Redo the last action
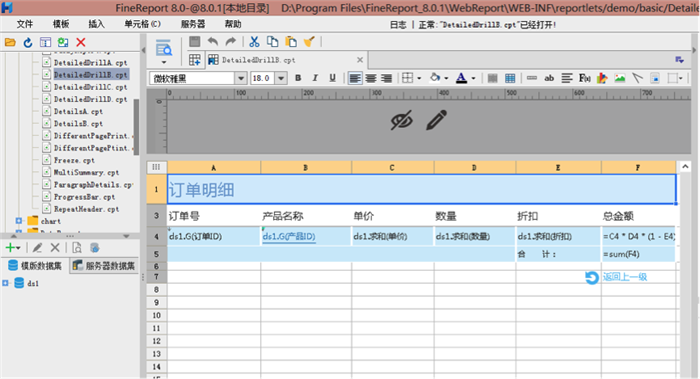The width and height of the screenshot is (700, 379). click(x=230, y=42)
